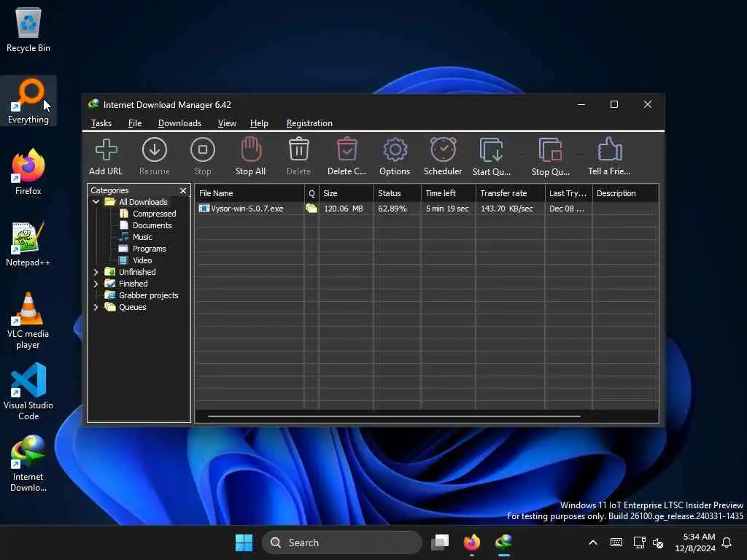747x560 pixels.
Task: Click the Firefox taskbar icon
Action: pos(472,542)
